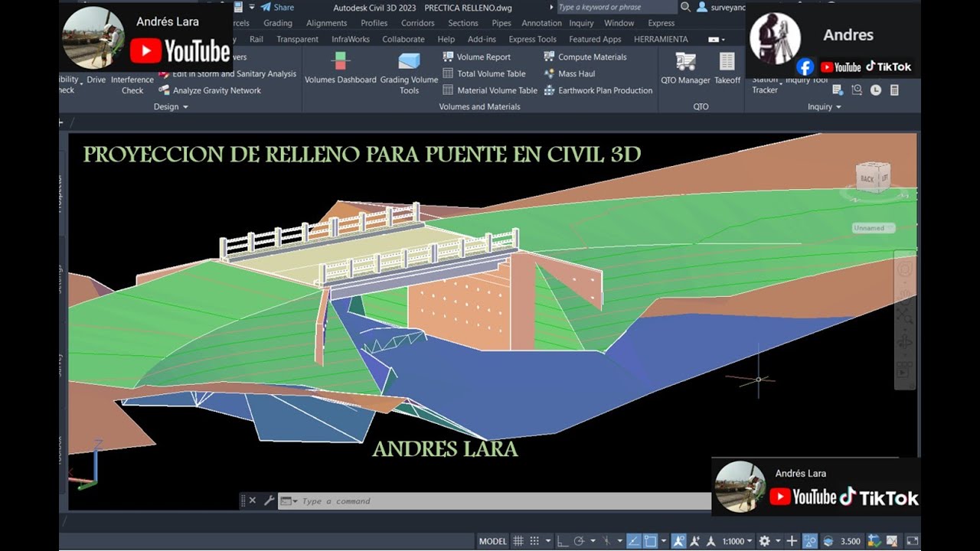The height and width of the screenshot is (551, 980).
Task: Open customization wrench icon on command line
Action: [269, 500]
